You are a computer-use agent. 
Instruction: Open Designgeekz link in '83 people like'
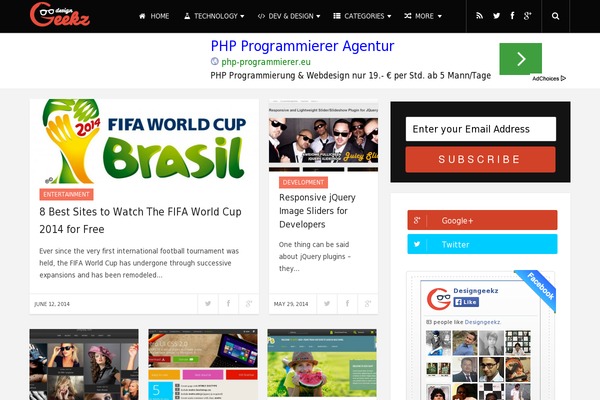(x=482, y=322)
